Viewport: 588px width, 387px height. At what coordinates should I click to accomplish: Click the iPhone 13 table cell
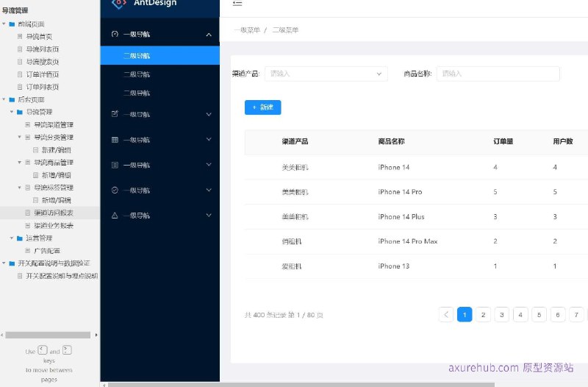393,266
